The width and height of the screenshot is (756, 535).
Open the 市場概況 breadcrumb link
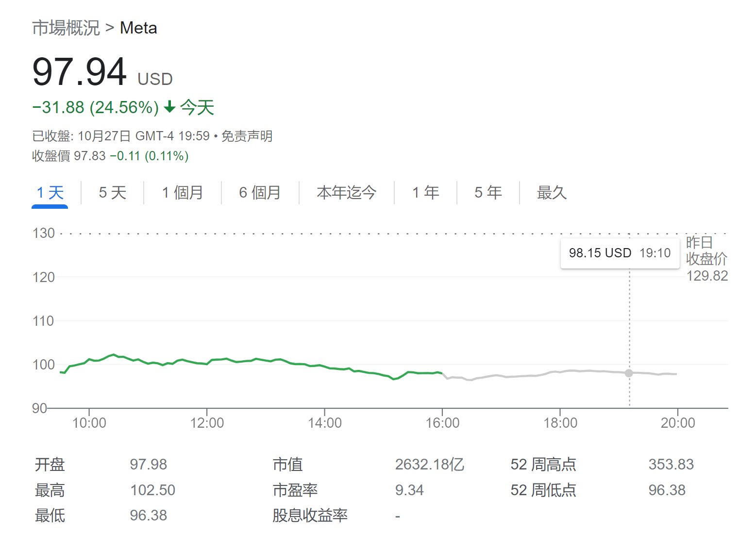tap(66, 28)
